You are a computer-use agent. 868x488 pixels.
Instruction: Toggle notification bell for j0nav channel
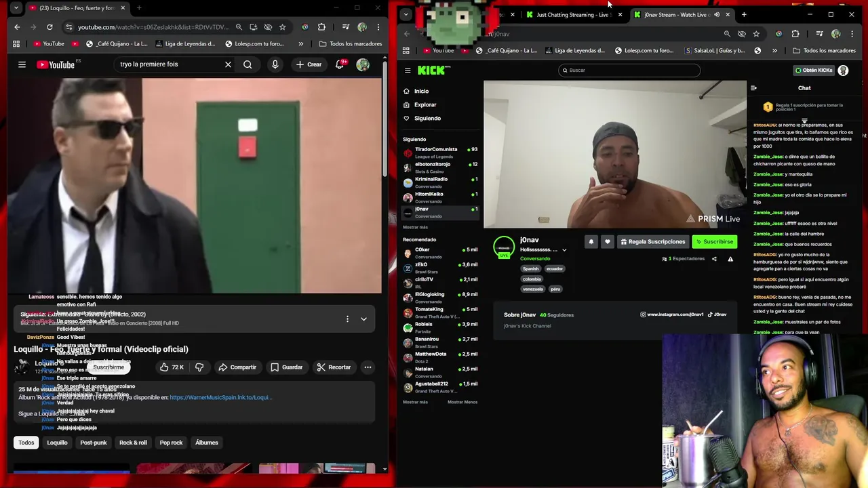tap(591, 242)
